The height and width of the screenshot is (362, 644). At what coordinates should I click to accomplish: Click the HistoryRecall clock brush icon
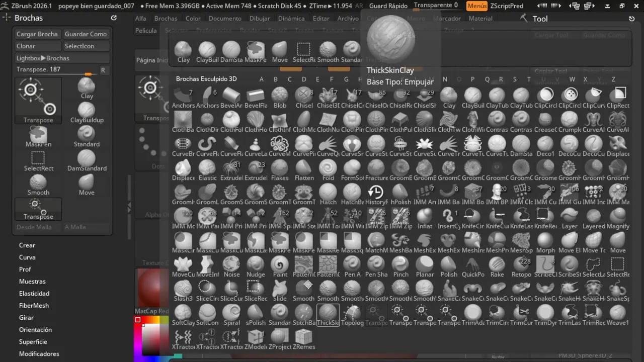coord(376,194)
